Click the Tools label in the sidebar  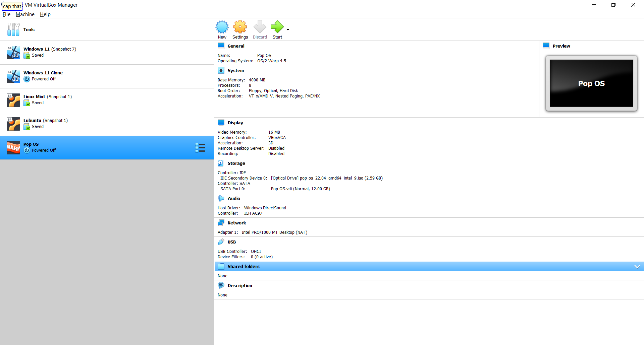(x=29, y=29)
